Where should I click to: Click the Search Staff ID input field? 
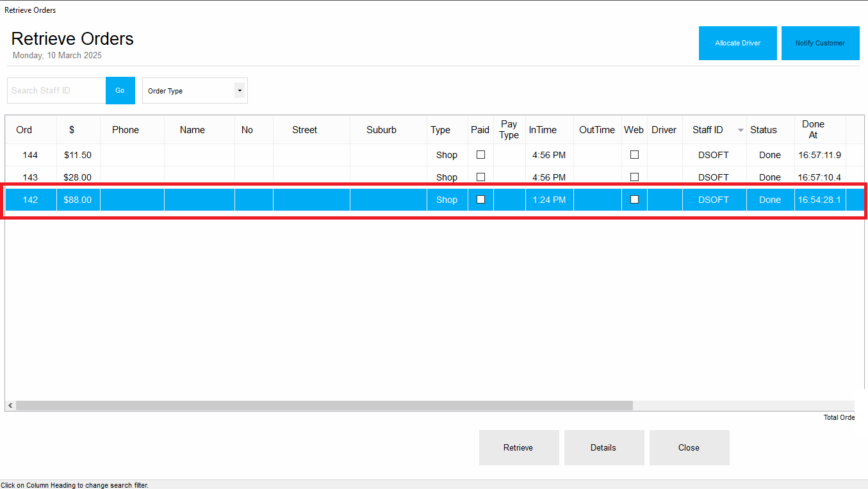[56, 90]
